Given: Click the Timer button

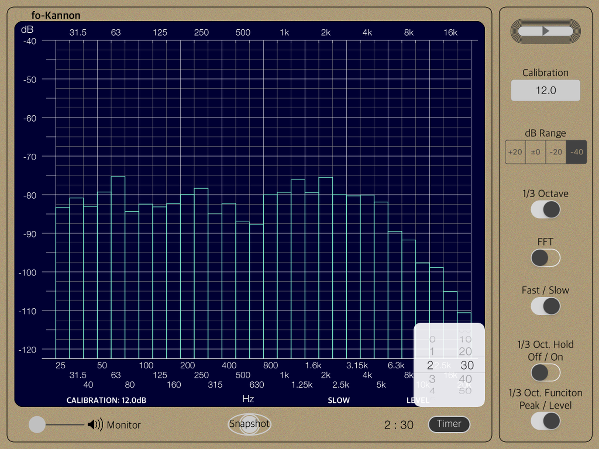Looking at the screenshot, I should (x=449, y=424).
